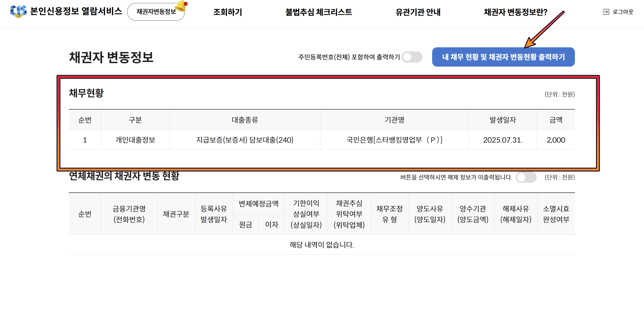This screenshot has height=310, width=644.
Task: Toggle 주민등록번호(전체) 포함하여 출력하기 switch
Action: (x=412, y=57)
